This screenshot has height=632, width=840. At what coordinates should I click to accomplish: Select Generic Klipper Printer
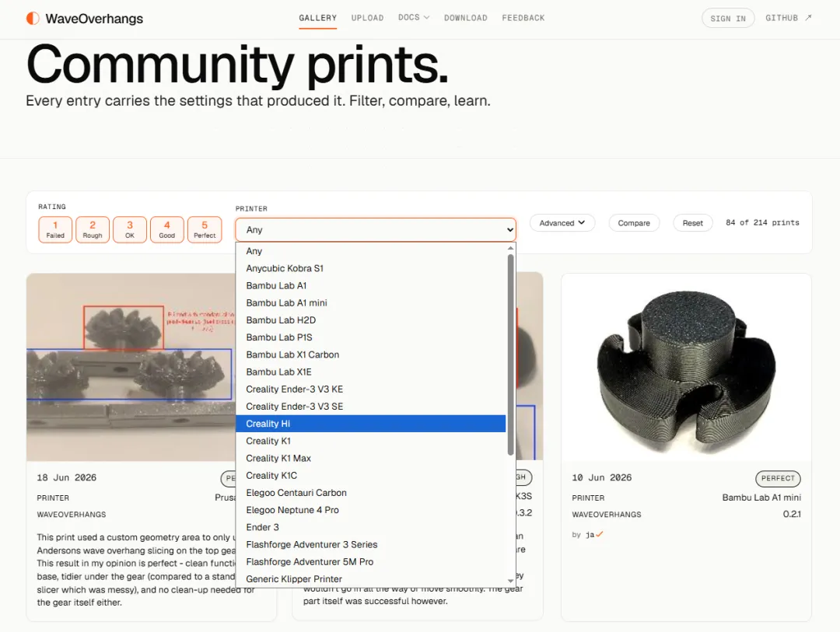[x=371, y=579]
